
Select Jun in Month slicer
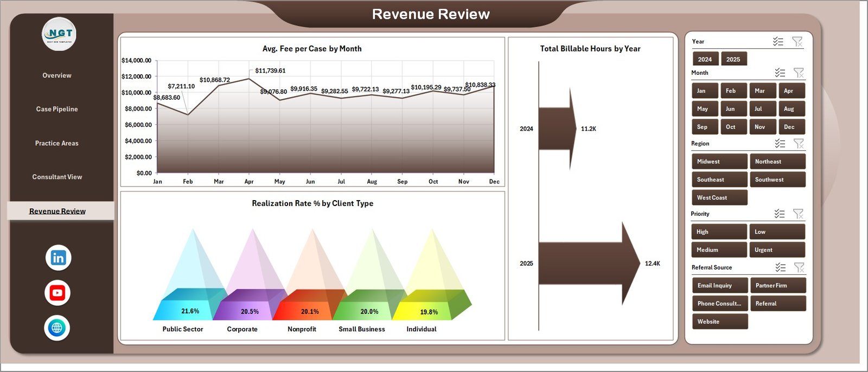click(734, 109)
